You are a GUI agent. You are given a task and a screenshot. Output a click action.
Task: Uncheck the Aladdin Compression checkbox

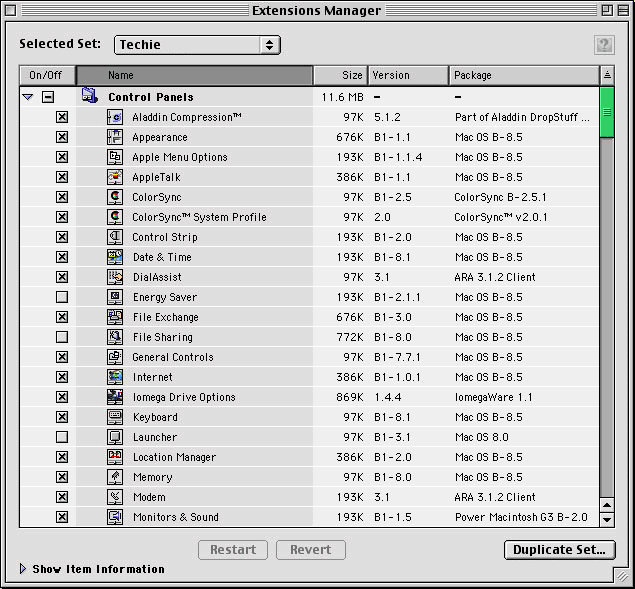point(62,117)
